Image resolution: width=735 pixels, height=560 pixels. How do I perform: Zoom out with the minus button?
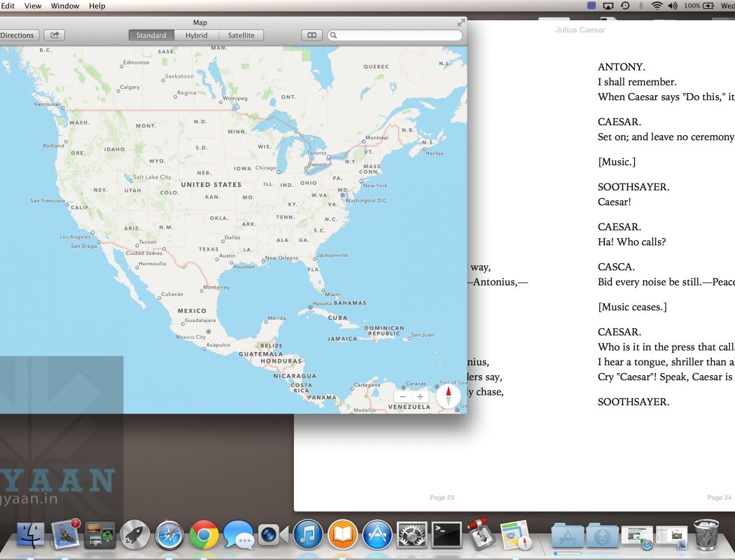[402, 397]
